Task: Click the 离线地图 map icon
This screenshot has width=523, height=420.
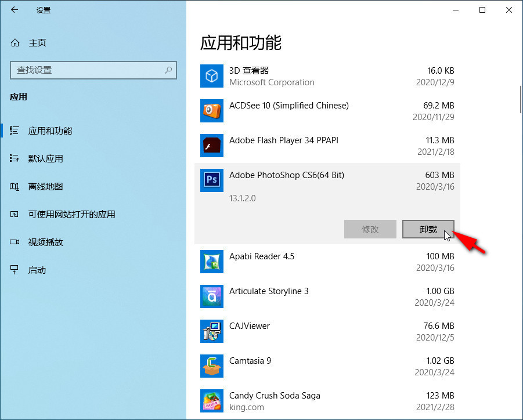Action: point(15,186)
